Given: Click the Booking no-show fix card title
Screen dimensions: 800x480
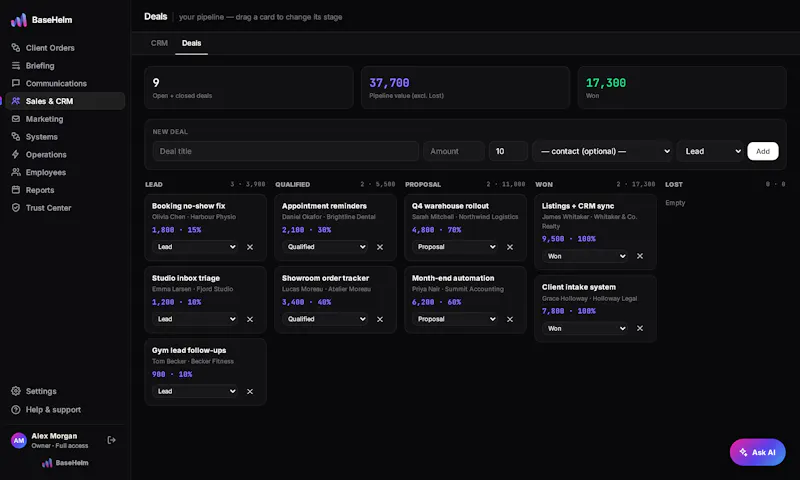Looking at the screenshot, I should [188, 206].
